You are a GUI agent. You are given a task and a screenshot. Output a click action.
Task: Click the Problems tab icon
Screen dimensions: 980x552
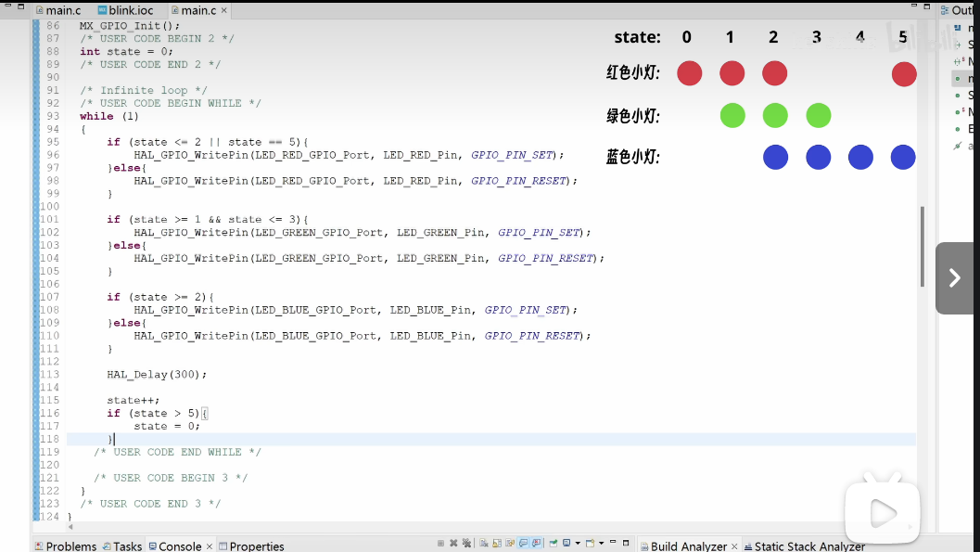[x=39, y=546]
